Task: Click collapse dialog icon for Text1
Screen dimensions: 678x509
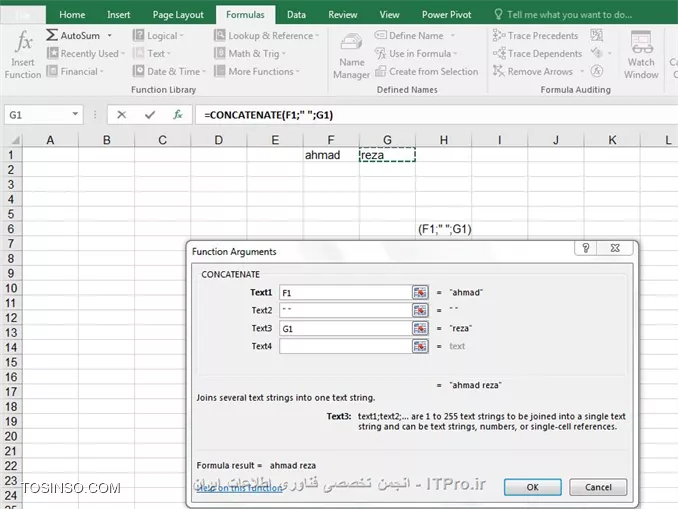Action: coord(420,293)
